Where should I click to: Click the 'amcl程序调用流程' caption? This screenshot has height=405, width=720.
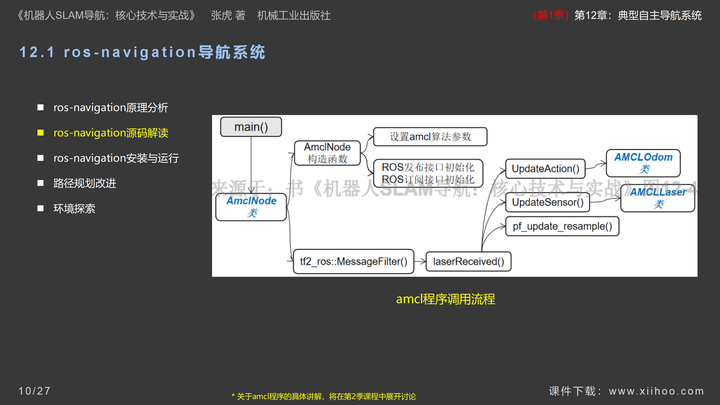(445, 299)
